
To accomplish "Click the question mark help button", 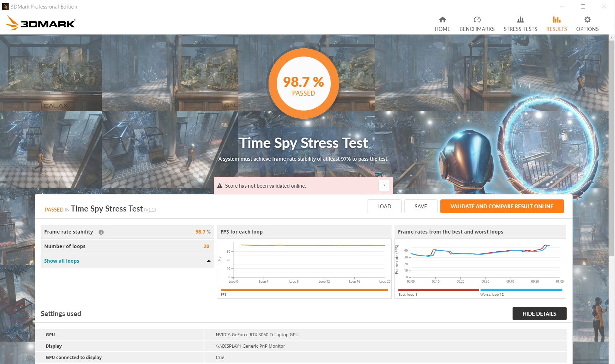I will 384,186.
